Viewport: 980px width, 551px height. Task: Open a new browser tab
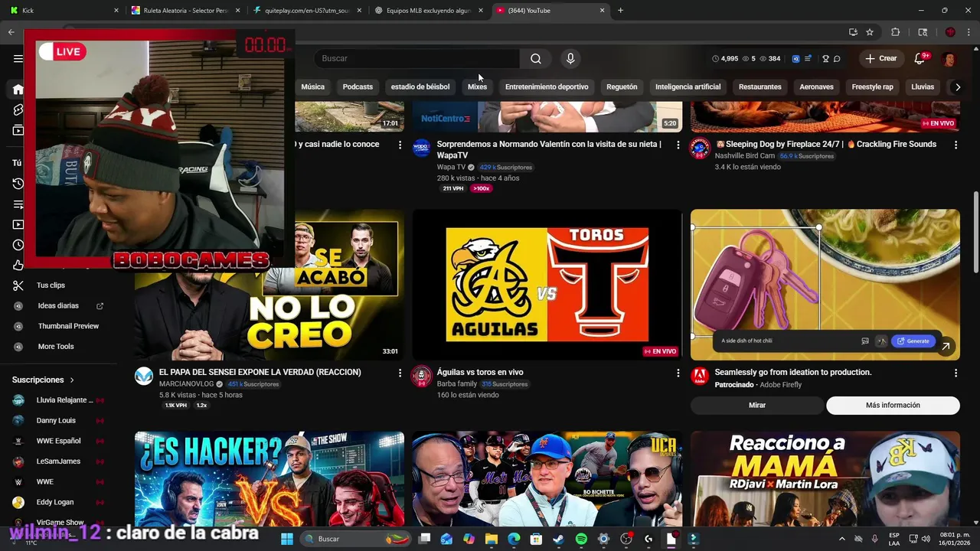pyautogui.click(x=620, y=11)
